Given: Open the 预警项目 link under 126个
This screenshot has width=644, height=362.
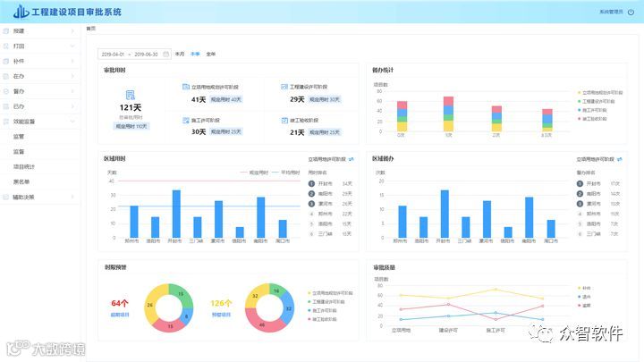Looking at the screenshot, I should point(221,315).
